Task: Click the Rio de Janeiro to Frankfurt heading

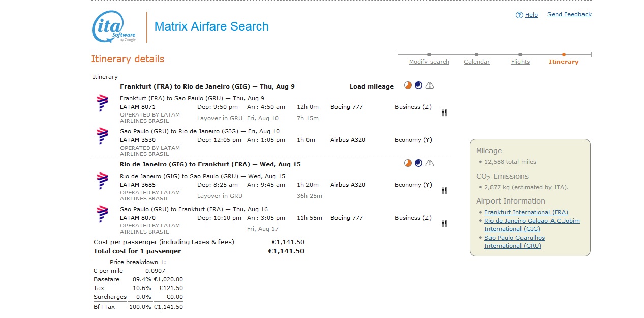Action: pyautogui.click(x=210, y=164)
